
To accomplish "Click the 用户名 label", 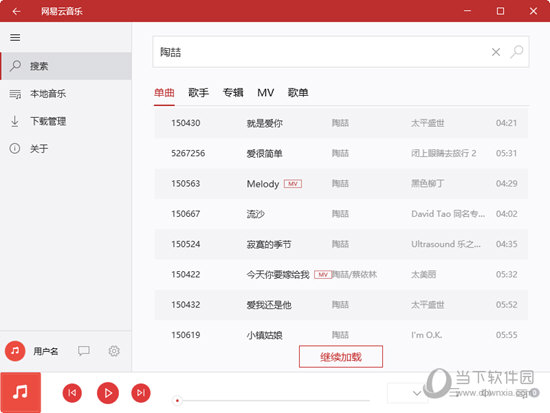I will (x=46, y=351).
